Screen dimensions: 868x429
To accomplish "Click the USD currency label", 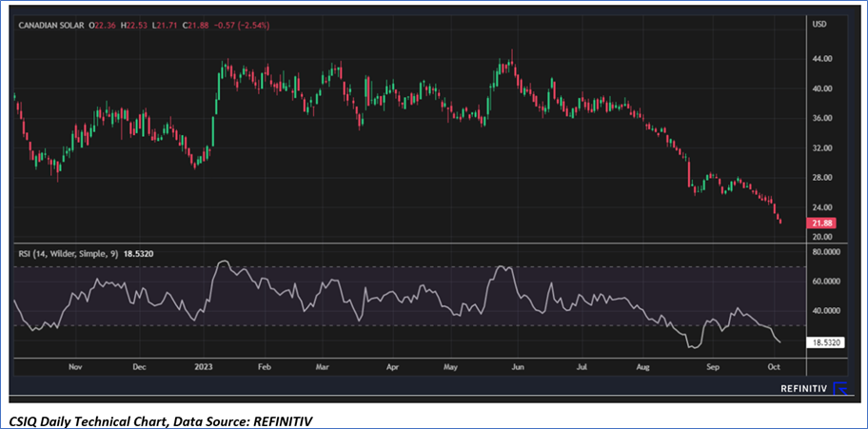I will 818,25.
